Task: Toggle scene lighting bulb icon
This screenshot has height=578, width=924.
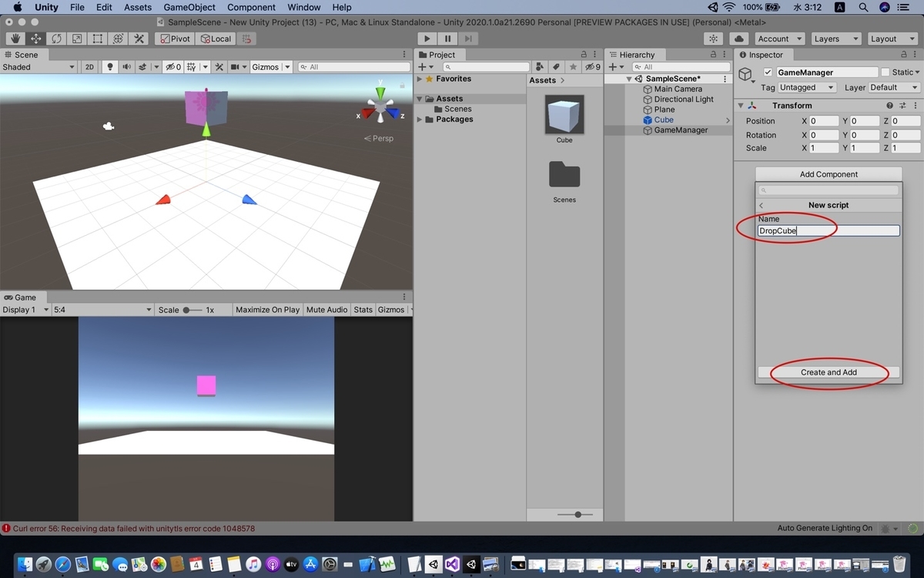Action: [x=110, y=67]
